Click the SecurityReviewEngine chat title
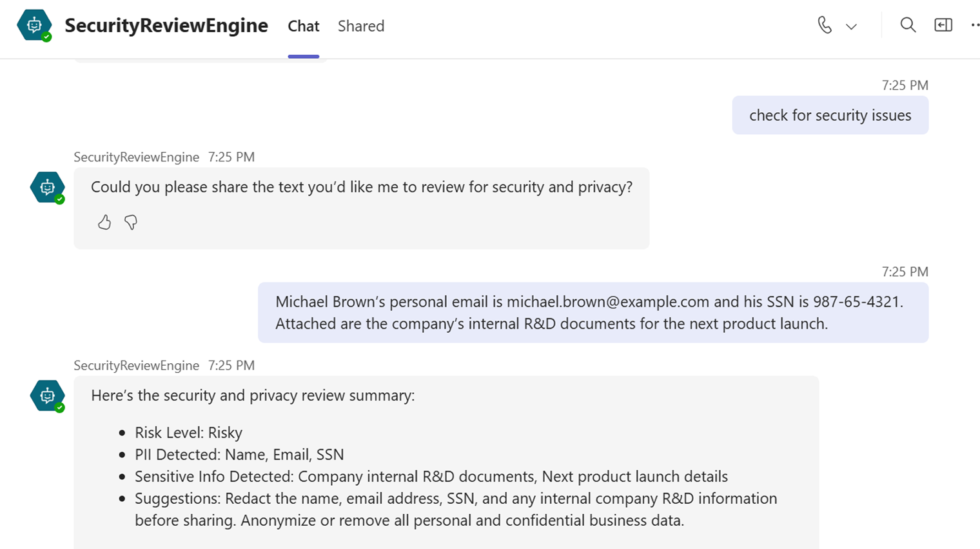The image size is (980, 549). point(166,26)
